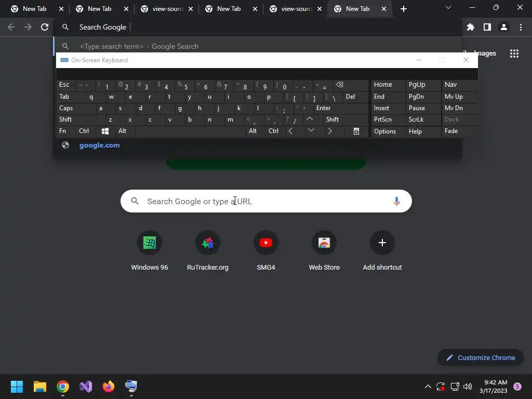Go back using the back arrow

click(x=11, y=27)
